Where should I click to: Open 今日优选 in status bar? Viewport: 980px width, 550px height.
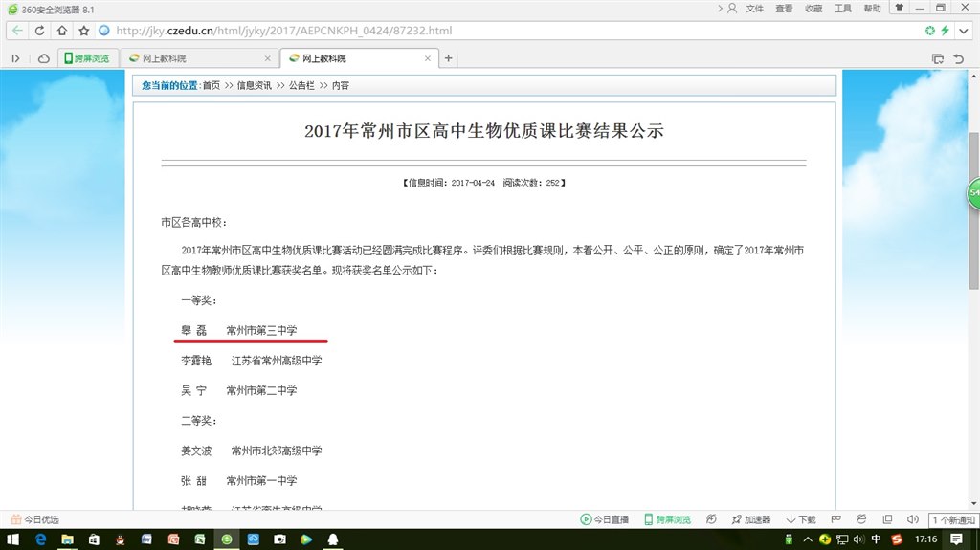click(x=35, y=519)
